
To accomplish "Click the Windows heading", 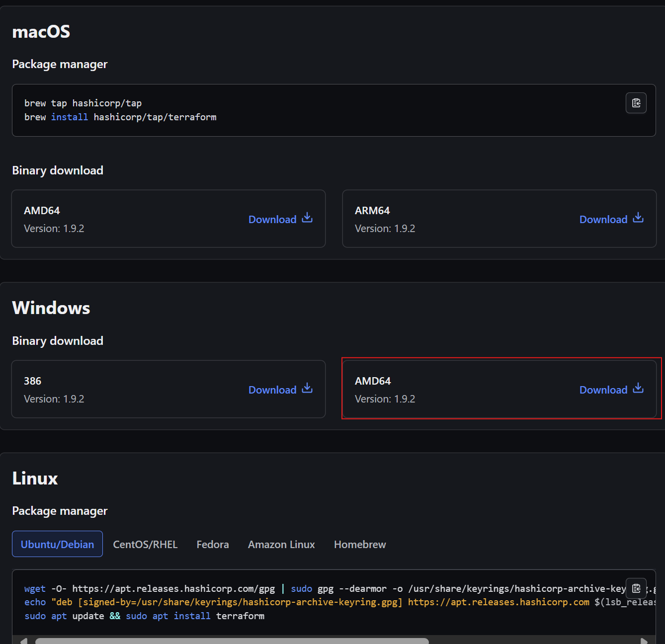I will click(51, 308).
